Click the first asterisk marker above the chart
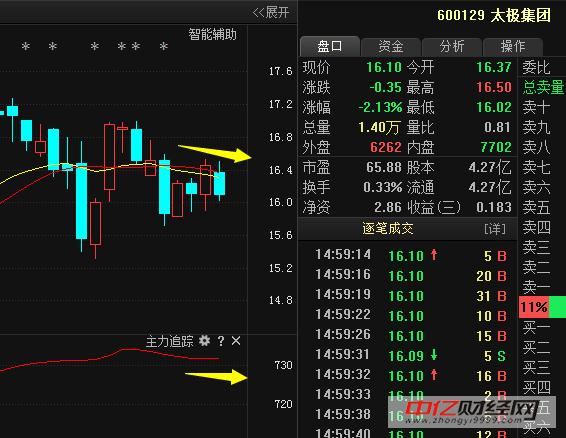 (x=26, y=47)
